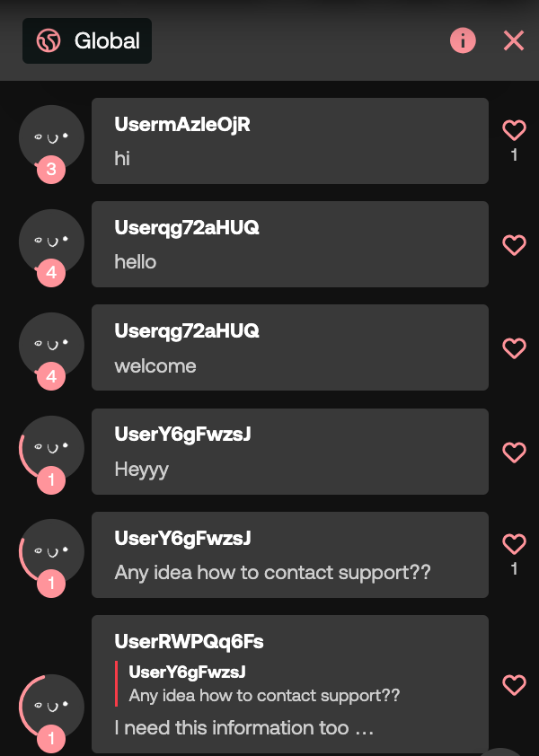Viewport: 539px width, 756px height.
Task: Switch channel using Global button
Action: (x=87, y=41)
